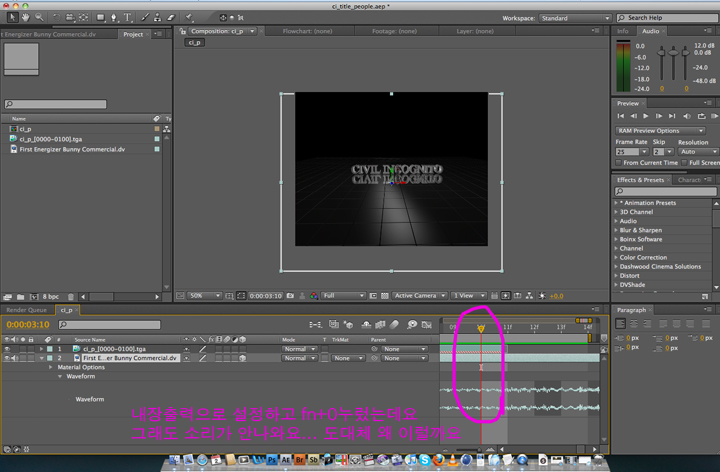The width and height of the screenshot is (720, 472).
Task: Select the Unified Camera tool
Action: click(x=70, y=17)
